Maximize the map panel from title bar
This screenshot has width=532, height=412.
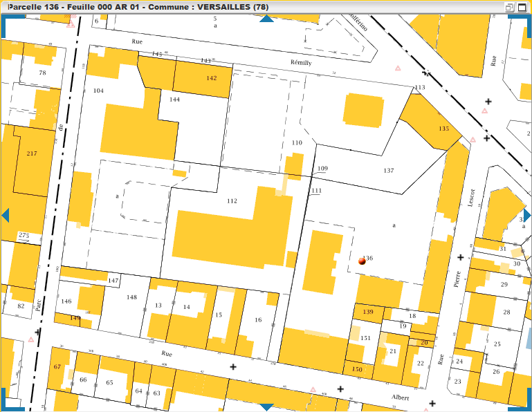(522, 7)
